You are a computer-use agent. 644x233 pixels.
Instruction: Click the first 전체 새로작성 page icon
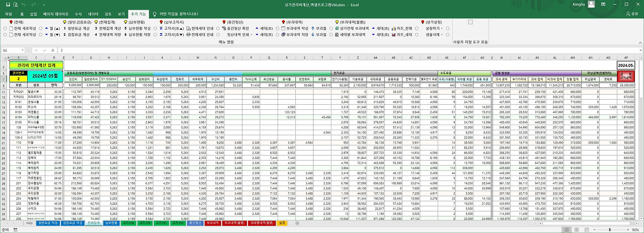tap(11, 29)
